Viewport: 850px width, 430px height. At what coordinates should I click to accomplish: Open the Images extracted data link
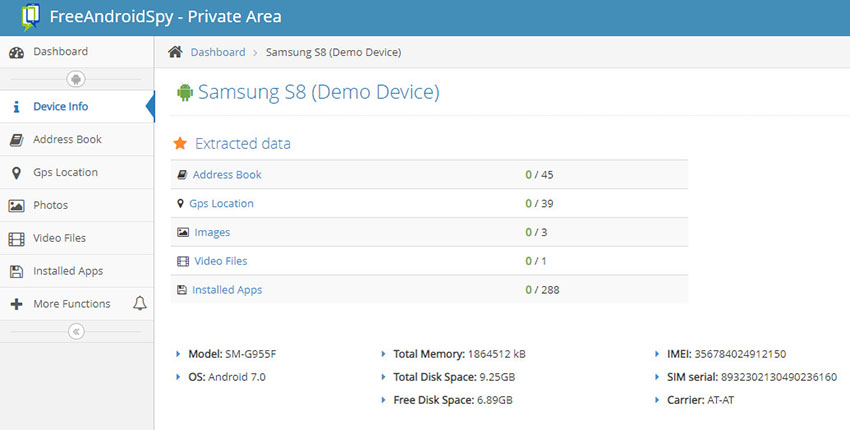pos(212,233)
